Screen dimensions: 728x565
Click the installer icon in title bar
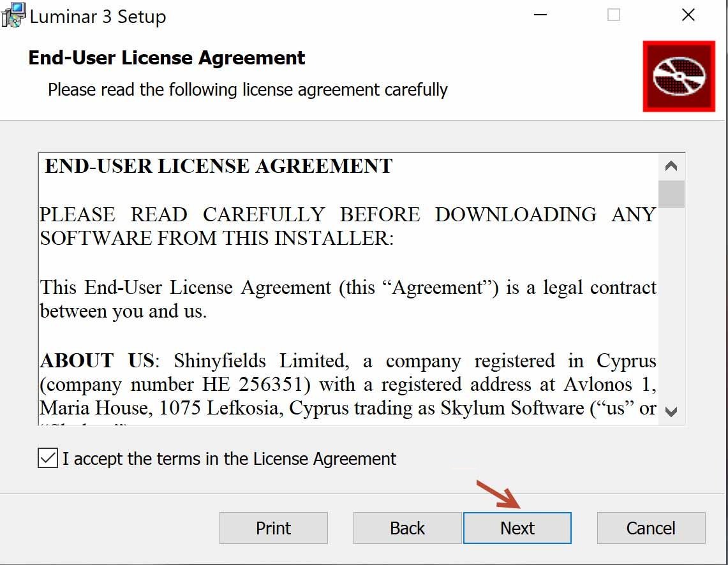pyautogui.click(x=13, y=15)
